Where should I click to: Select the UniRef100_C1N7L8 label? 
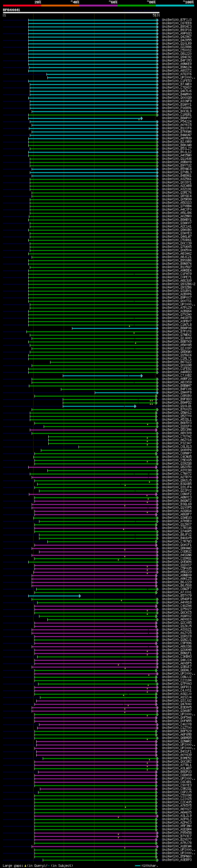tap(177, 325)
